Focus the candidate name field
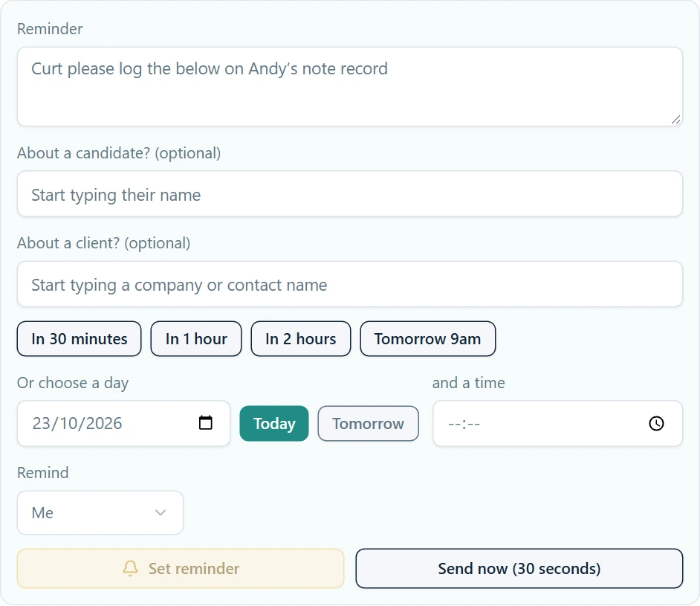 click(349, 194)
